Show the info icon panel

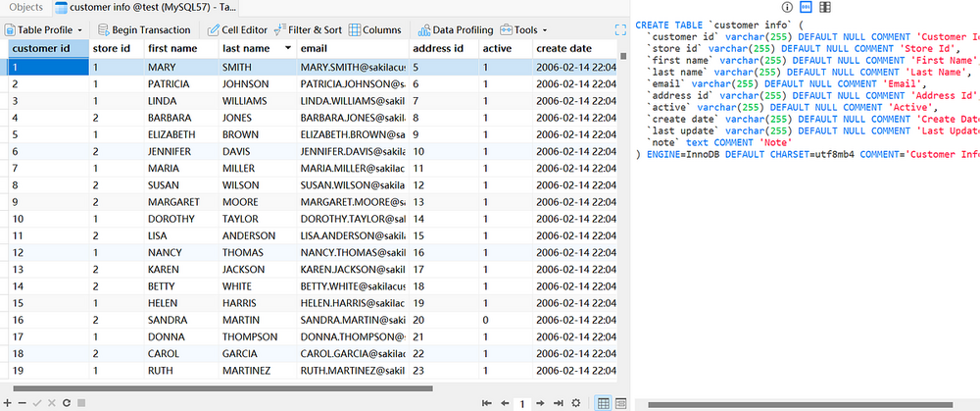(x=786, y=8)
